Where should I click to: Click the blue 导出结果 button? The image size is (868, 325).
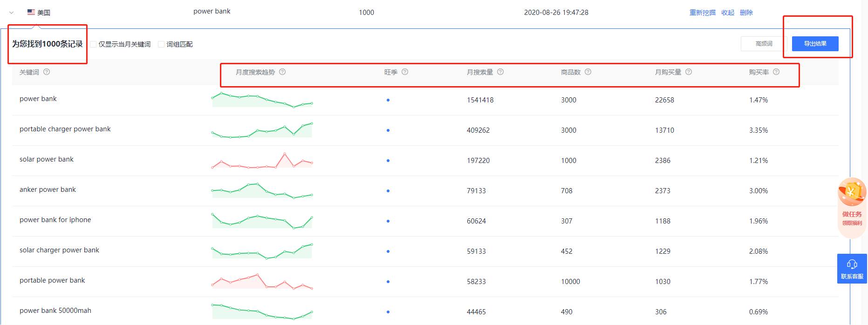coord(815,44)
